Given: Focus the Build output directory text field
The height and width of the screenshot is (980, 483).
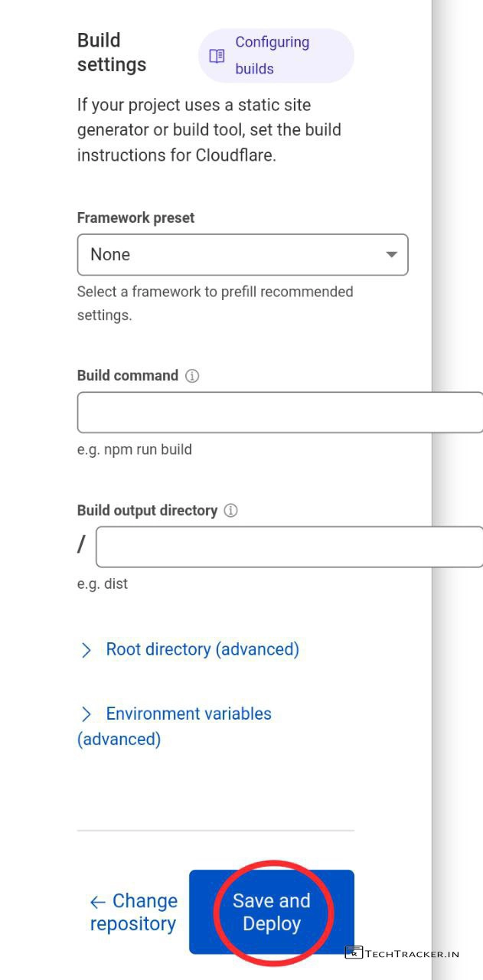Looking at the screenshot, I should click(x=289, y=547).
